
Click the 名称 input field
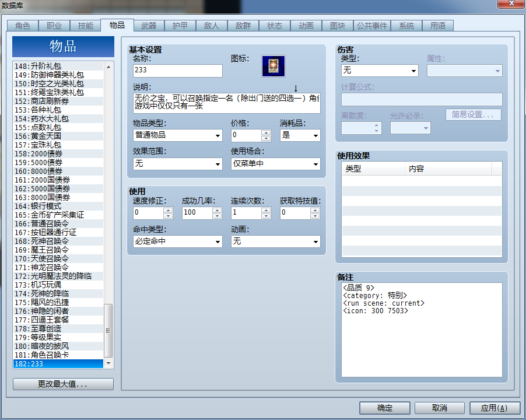[177, 71]
